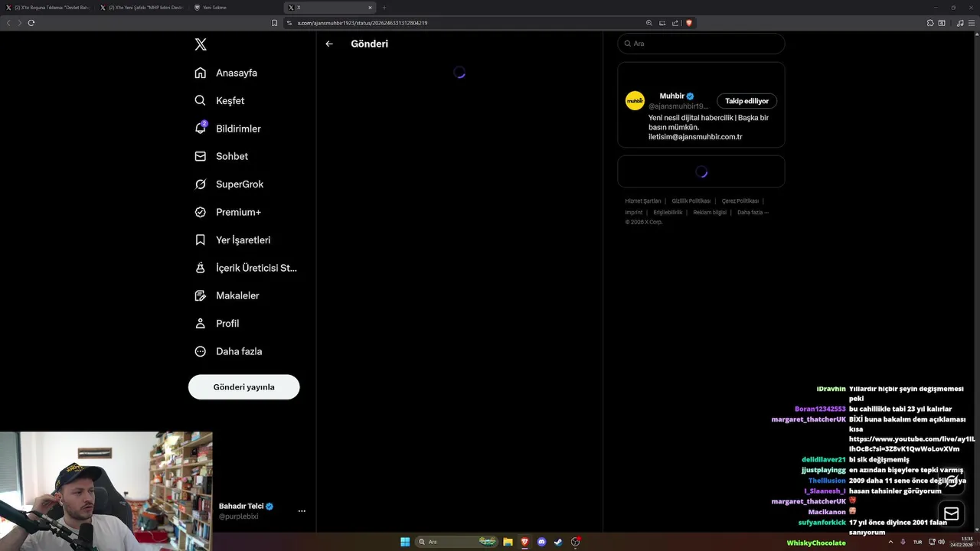Open Steam in taskbar

tap(558, 542)
